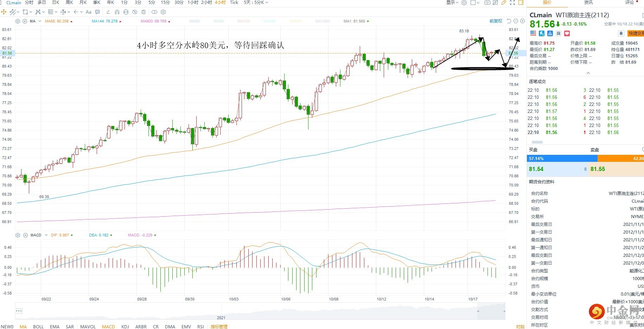Switch to the 周K timeframe
The width and height of the screenshot is (644, 329).
[x=69, y=2]
